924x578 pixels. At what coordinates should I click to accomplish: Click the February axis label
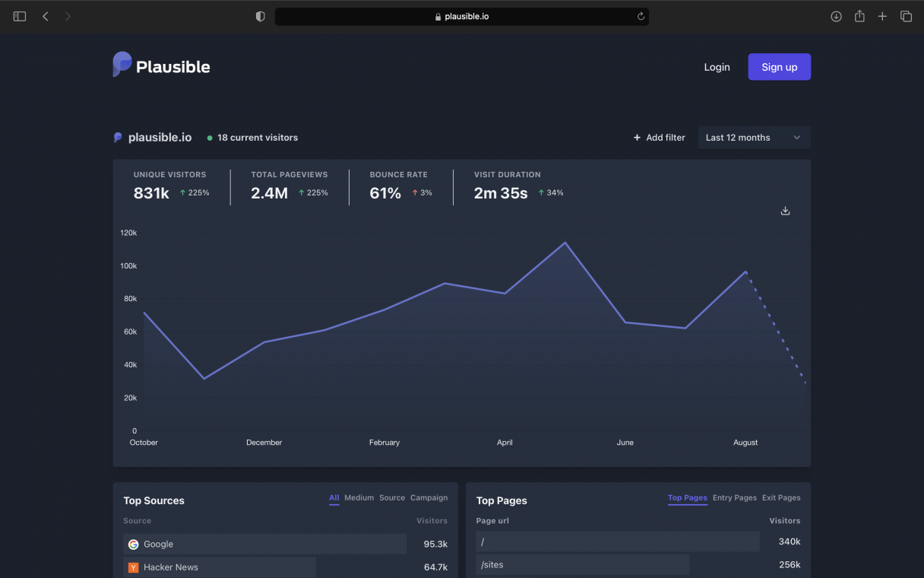tap(384, 443)
